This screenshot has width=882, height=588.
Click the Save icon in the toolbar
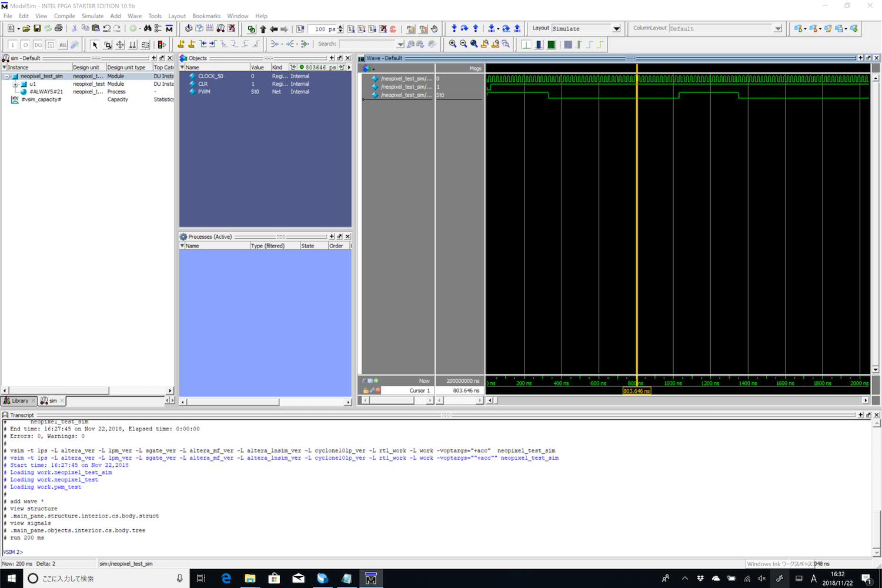coord(37,28)
